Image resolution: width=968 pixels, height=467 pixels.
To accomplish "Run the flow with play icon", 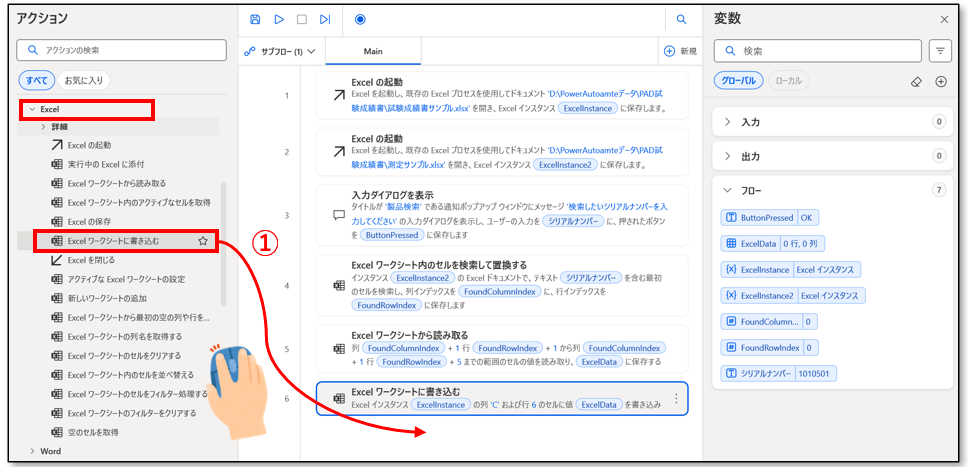I will (x=279, y=19).
